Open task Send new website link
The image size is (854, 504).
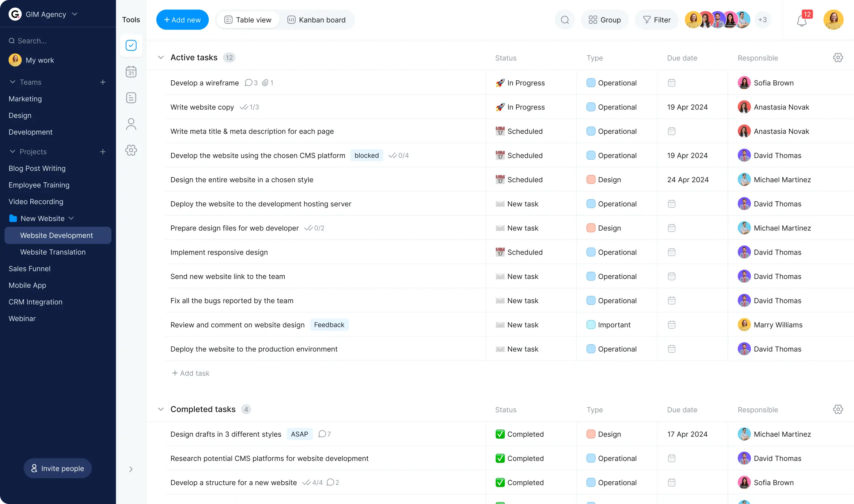228,276
